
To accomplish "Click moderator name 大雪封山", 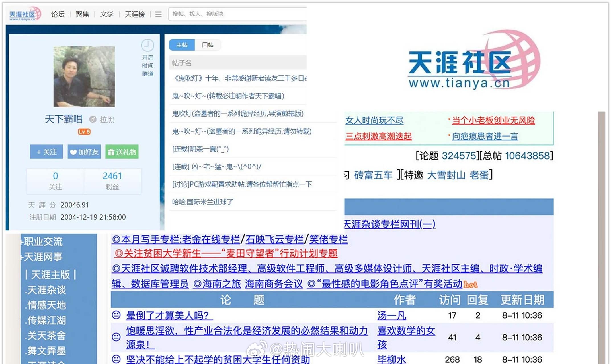I will tap(446, 175).
